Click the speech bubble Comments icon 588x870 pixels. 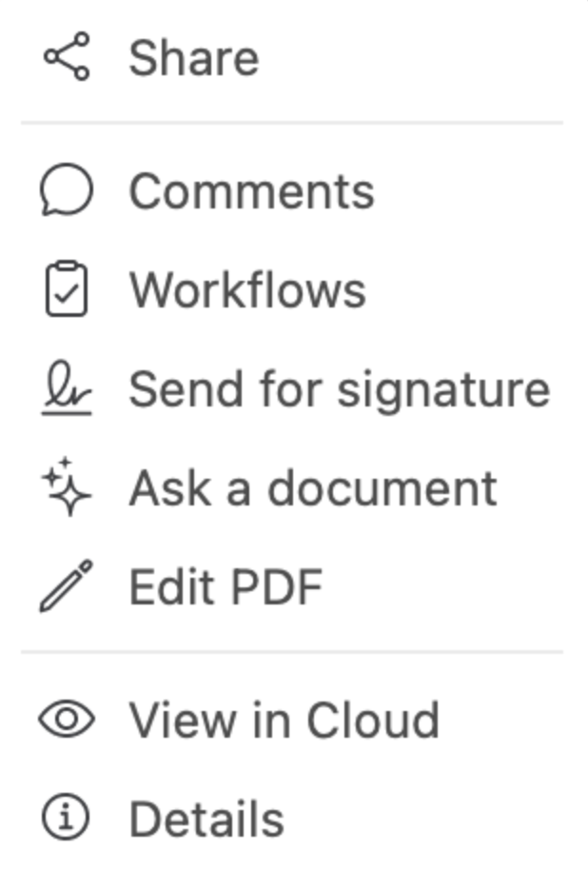(x=65, y=188)
